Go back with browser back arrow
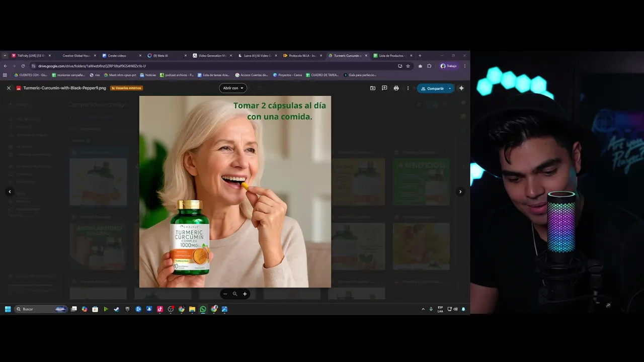 tap(5, 66)
